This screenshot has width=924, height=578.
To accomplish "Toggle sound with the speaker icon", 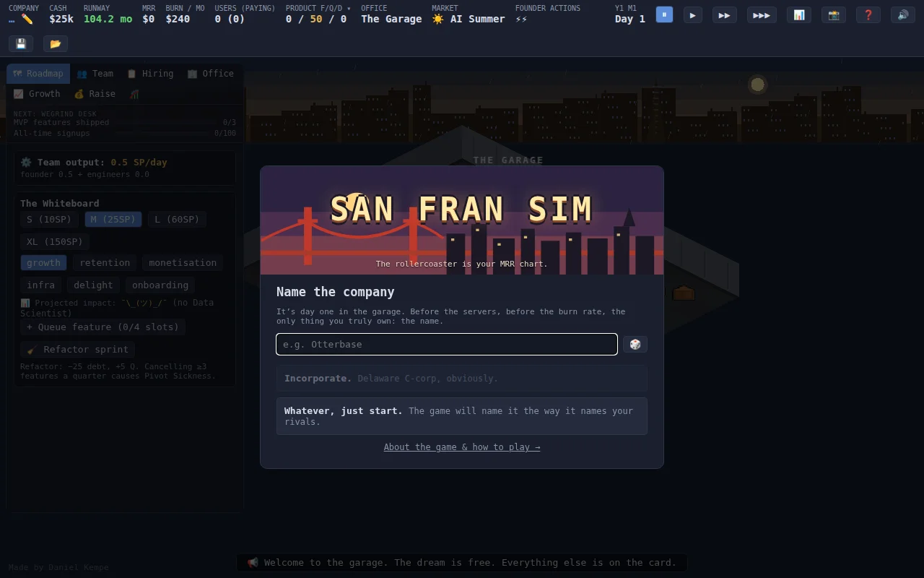I will point(903,14).
